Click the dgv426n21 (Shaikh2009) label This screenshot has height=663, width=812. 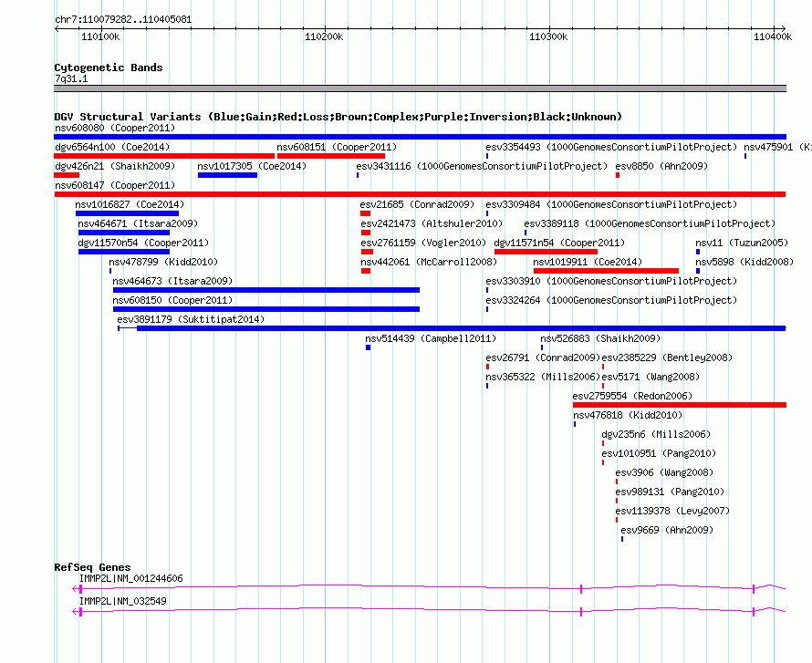115,166
